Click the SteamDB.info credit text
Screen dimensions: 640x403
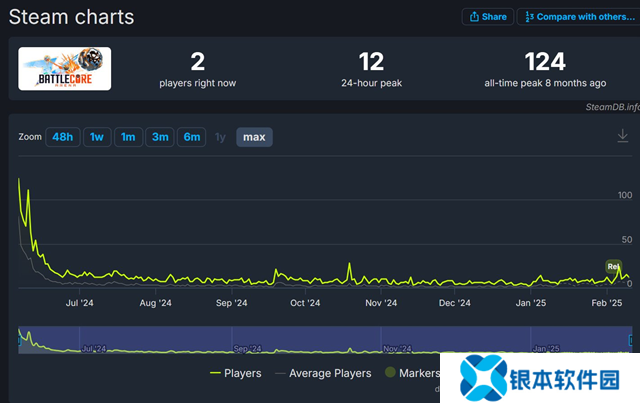[613, 107]
